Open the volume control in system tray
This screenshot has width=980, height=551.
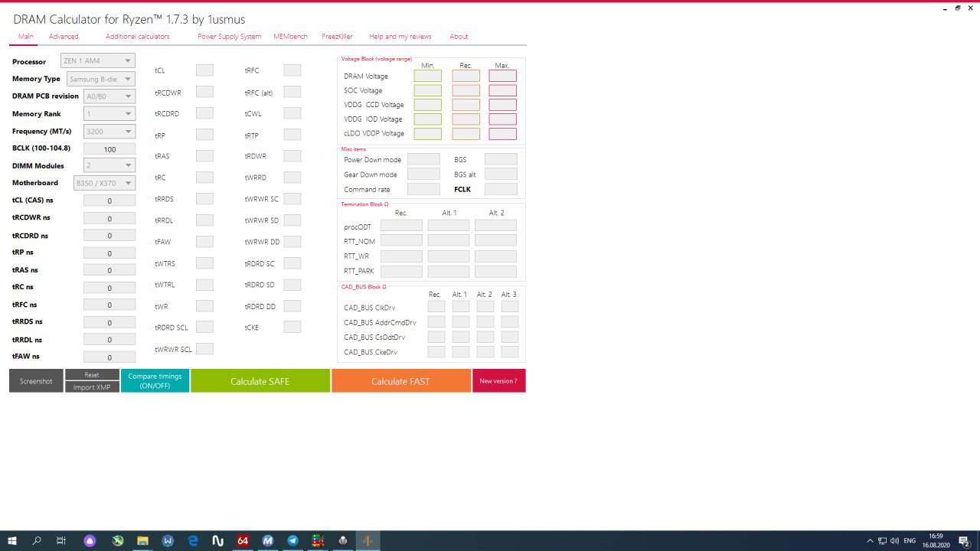tap(894, 541)
